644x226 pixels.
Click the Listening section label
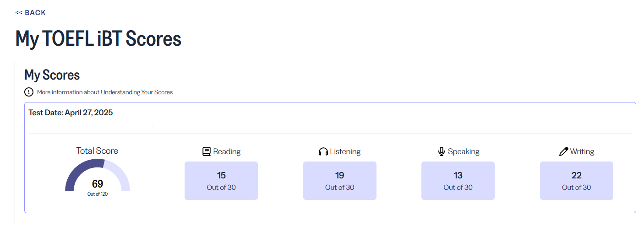coord(345,151)
